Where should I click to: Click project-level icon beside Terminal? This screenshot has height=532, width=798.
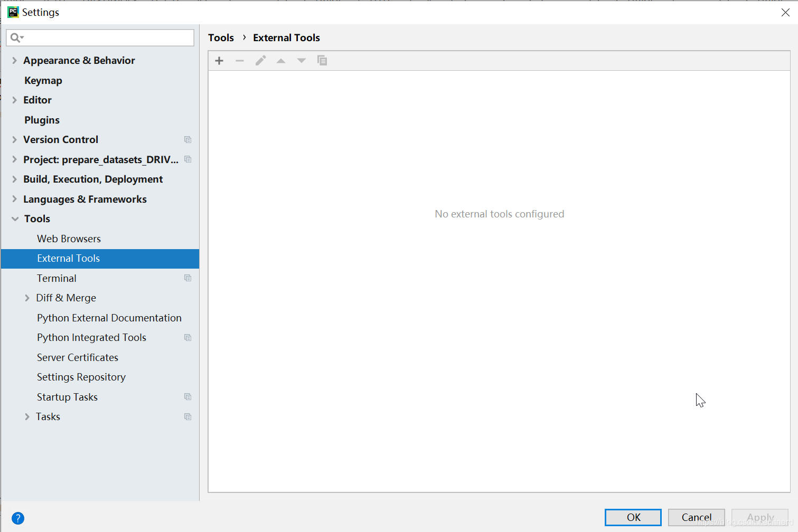tap(187, 278)
